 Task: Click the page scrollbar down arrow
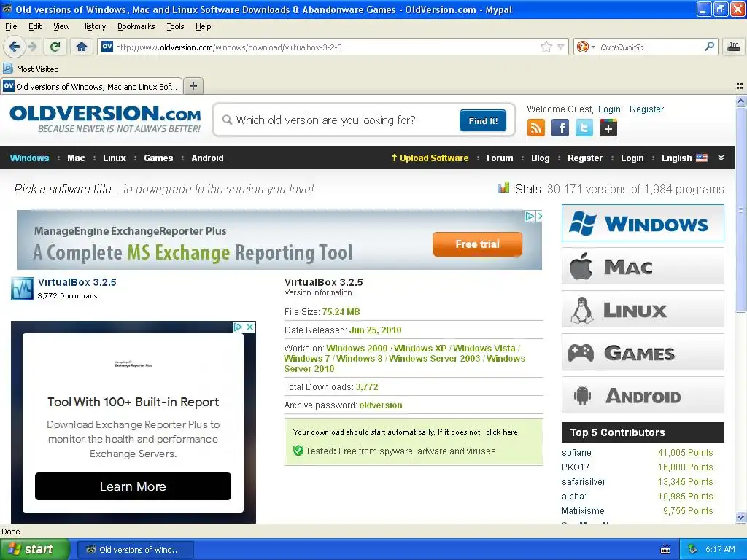pyautogui.click(x=740, y=517)
